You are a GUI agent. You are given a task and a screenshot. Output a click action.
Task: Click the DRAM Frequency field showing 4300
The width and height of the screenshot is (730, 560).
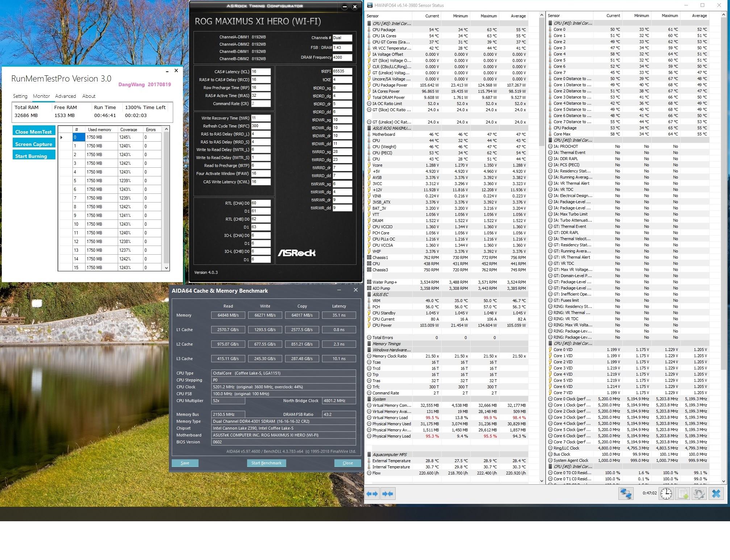click(342, 57)
